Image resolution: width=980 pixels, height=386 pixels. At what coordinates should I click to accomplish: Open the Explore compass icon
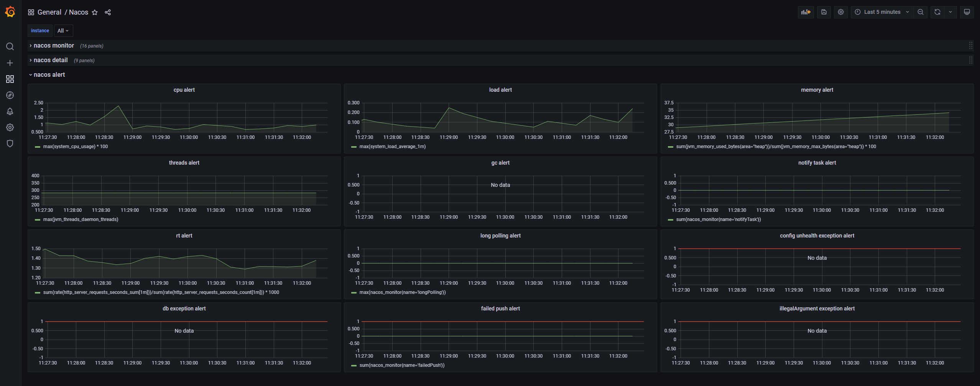coord(10,95)
